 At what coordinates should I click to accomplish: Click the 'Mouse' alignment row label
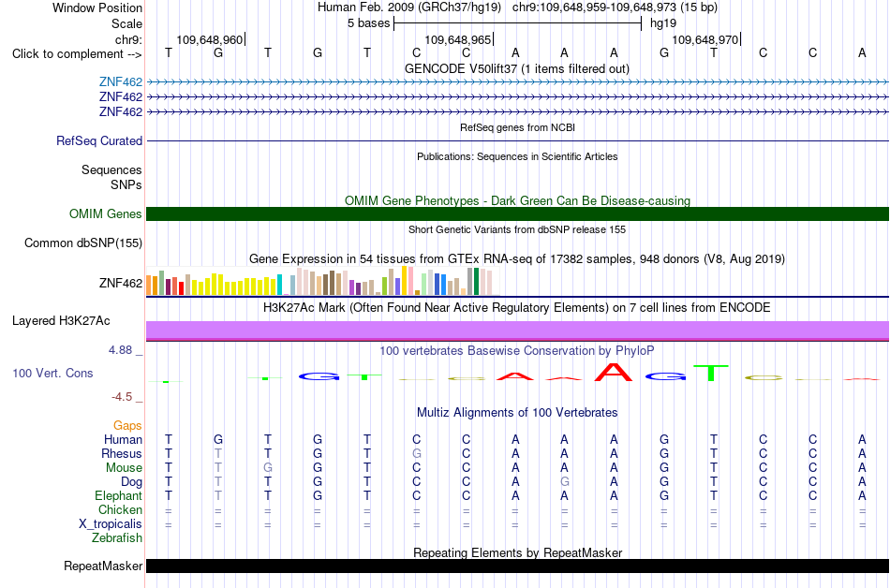(x=124, y=468)
